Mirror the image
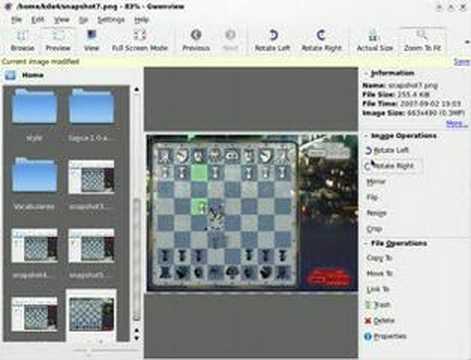Viewport: 471px width, 360px height. (x=376, y=182)
